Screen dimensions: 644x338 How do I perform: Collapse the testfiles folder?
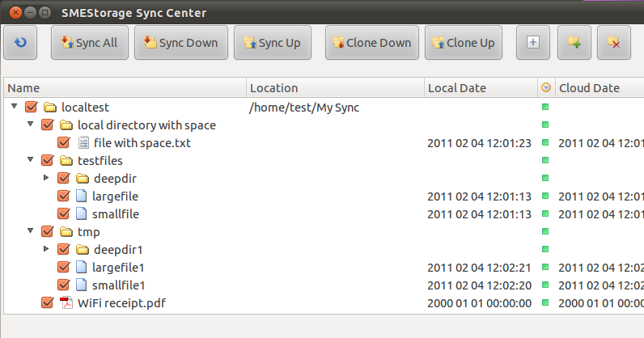coord(31,160)
